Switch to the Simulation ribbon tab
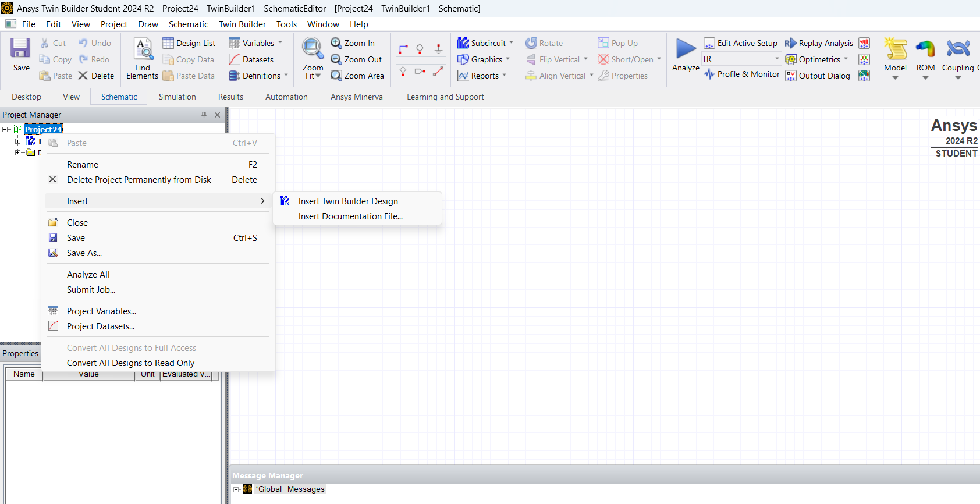 [x=177, y=97]
